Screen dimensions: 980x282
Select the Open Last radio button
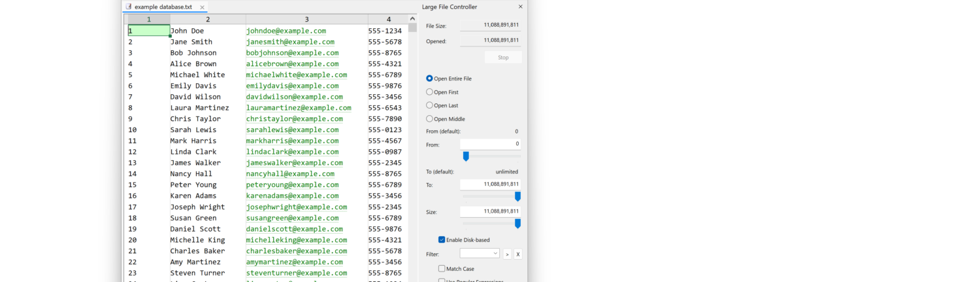coord(429,105)
